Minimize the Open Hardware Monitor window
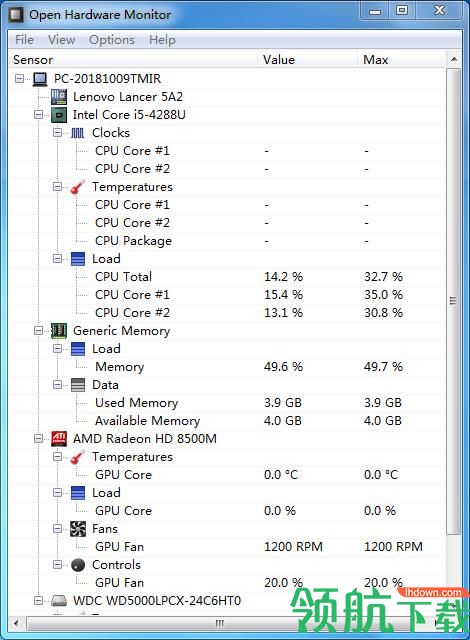 click(x=375, y=11)
